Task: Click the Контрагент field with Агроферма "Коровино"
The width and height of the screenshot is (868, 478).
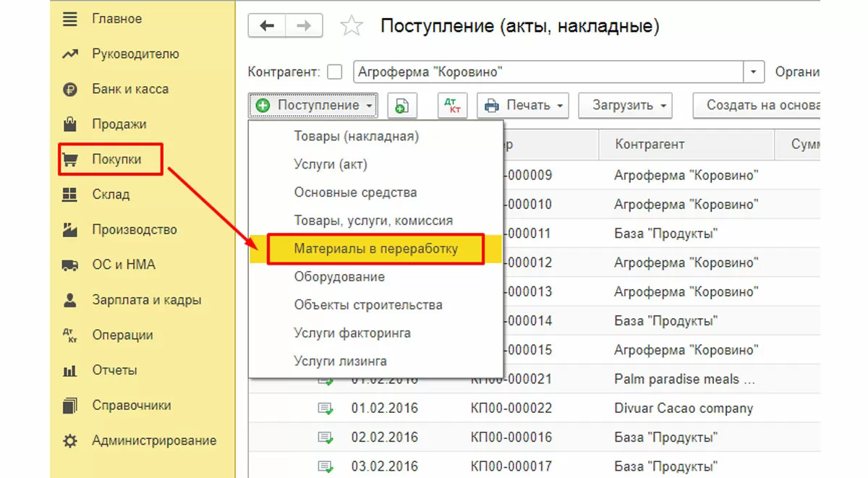Action: pos(549,72)
